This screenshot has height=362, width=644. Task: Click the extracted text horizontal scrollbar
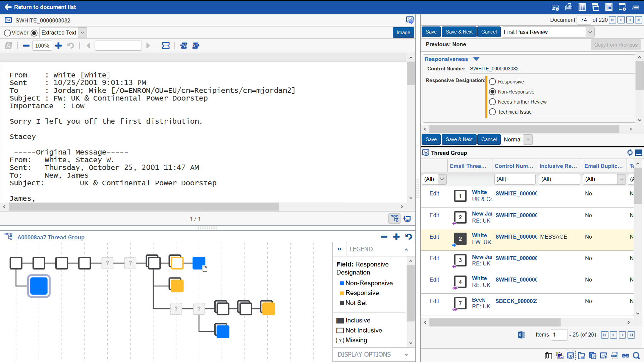pos(144,207)
